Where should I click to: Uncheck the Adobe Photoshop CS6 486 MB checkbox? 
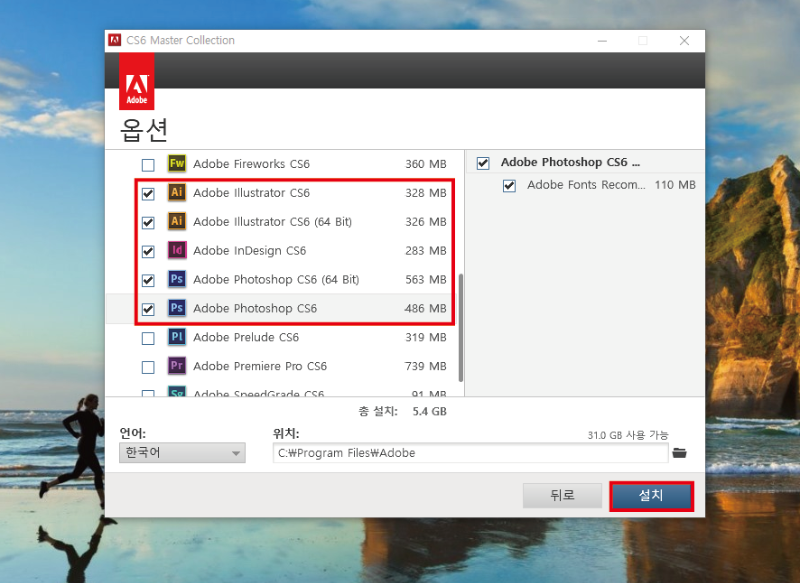pos(148,310)
